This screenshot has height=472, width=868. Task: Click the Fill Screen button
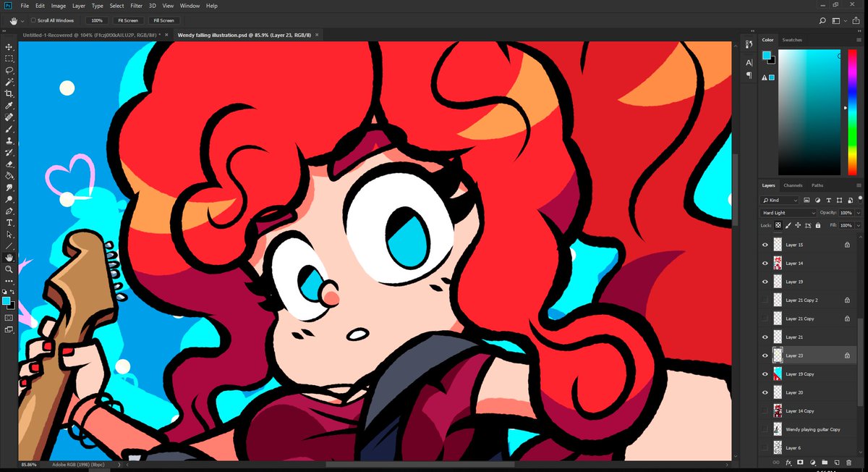coord(164,20)
